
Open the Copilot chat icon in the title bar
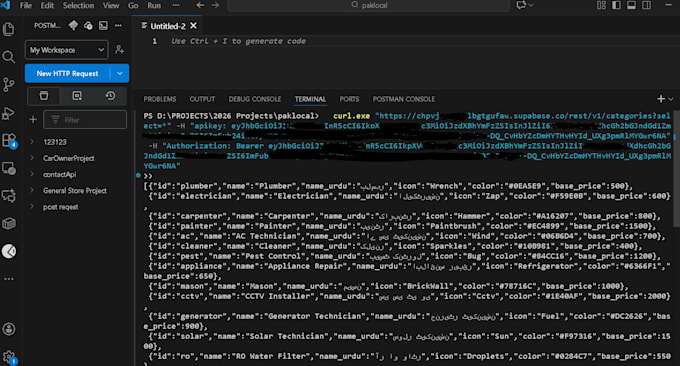coord(520,5)
